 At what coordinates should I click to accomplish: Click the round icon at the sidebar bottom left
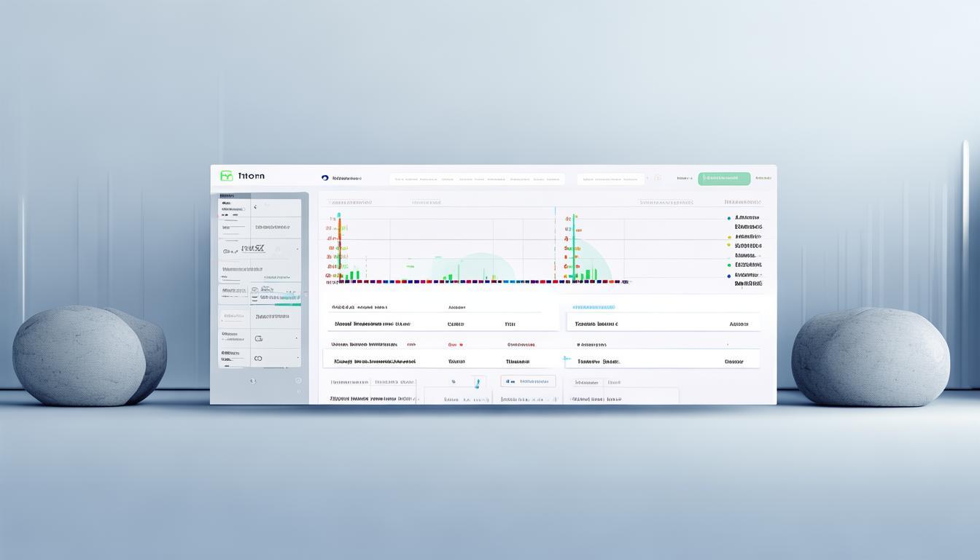pos(252,381)
